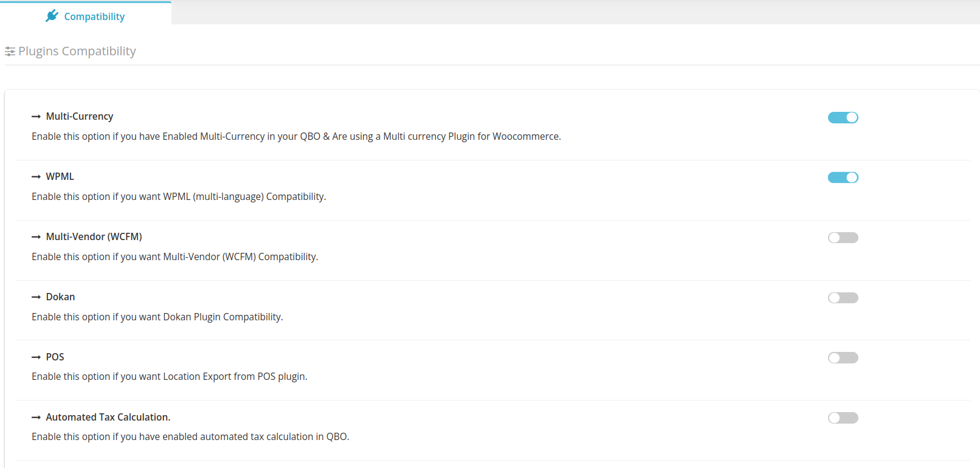Click the Multi-Currency option title

[x=80, y=116]
